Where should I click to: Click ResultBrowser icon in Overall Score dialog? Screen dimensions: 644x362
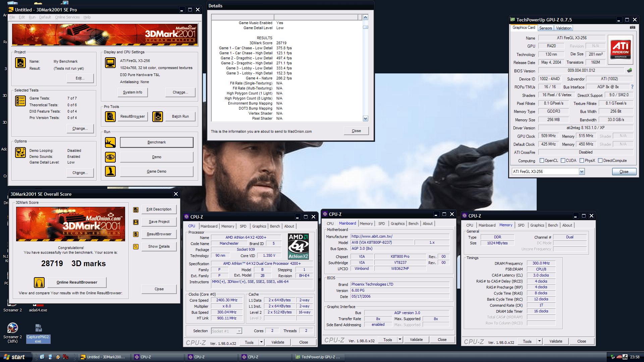click(x=136, y=234)
